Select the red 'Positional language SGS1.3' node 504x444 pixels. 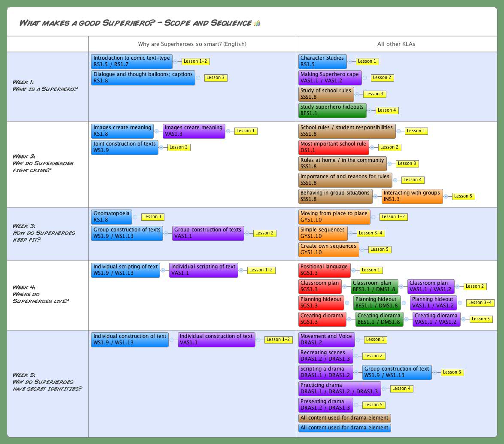click(x=324, y=270)
